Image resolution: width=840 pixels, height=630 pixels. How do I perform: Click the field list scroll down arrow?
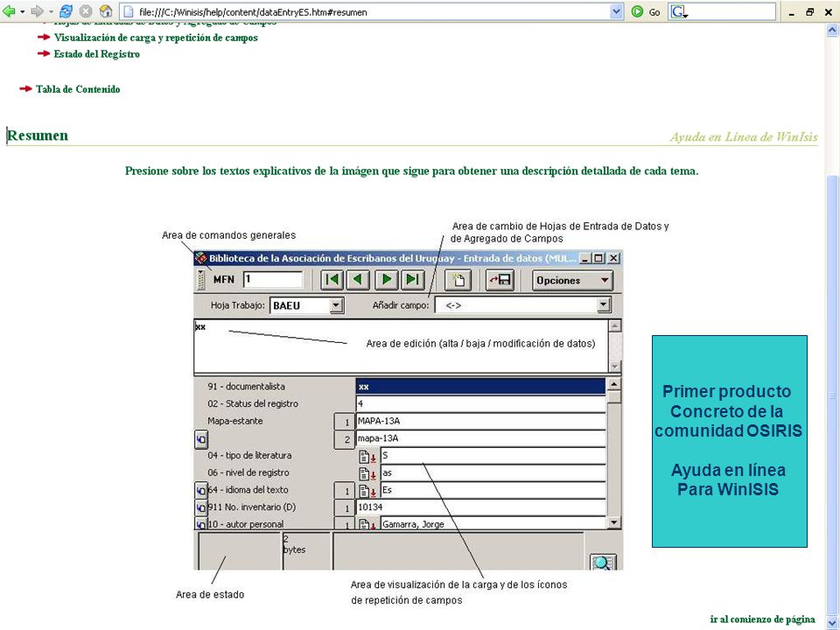pyautogui.click(x=614, y=521)
